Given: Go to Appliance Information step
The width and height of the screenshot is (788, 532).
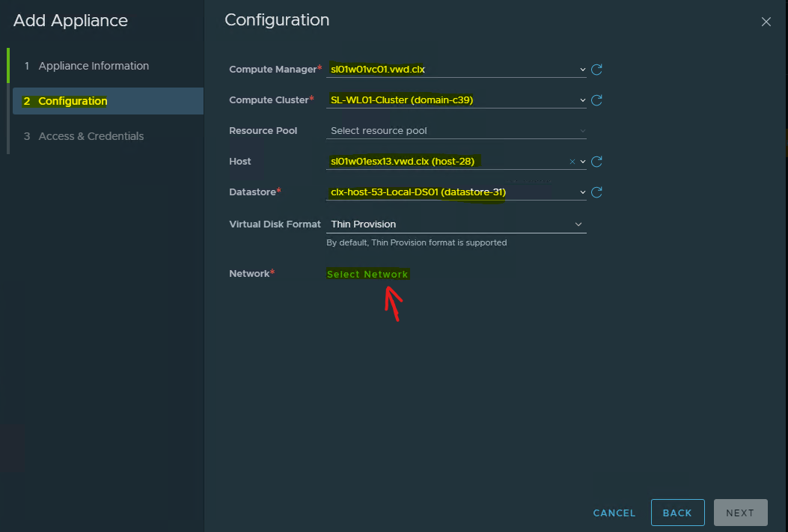Looking at the screenshot, I should pos(94,66).
